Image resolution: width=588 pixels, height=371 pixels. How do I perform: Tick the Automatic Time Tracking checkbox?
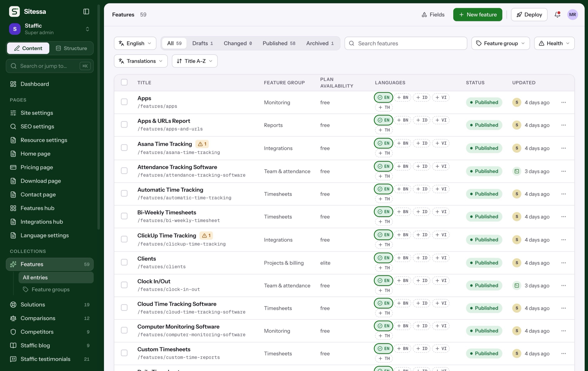pyautogui.click(x=124, y=193)
